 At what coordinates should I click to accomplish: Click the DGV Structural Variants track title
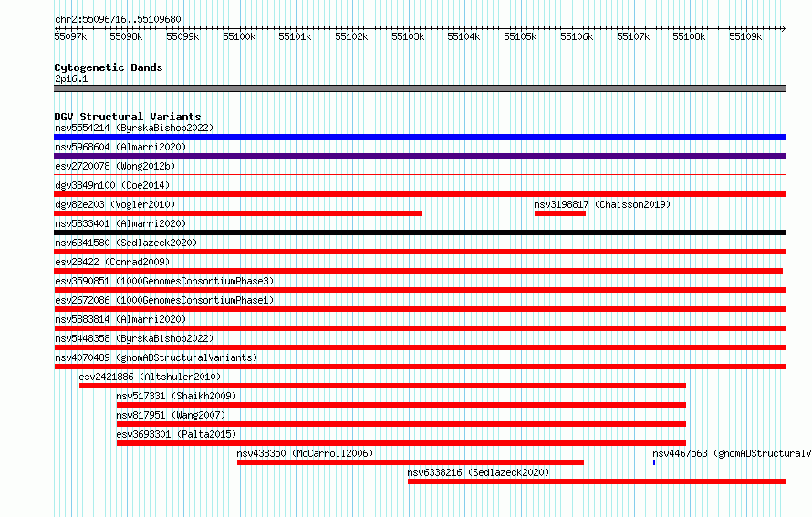pos(128,117)
